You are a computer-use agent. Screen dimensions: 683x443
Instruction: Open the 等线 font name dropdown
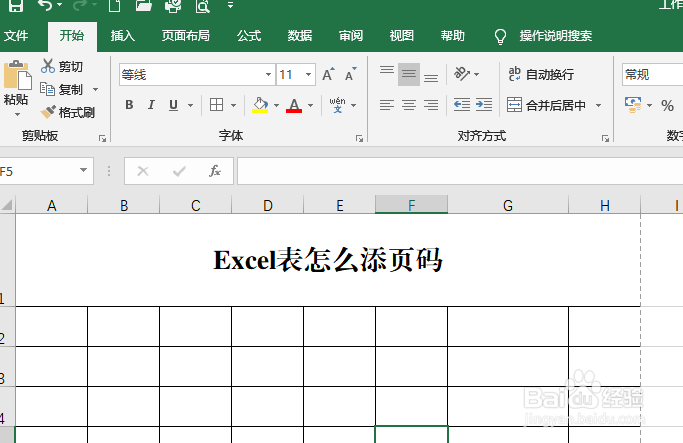coord(268,74)
